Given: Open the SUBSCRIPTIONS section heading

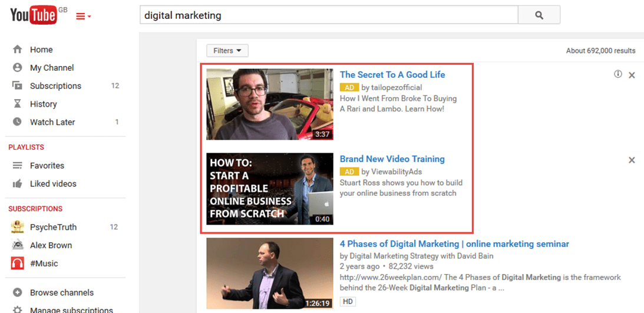Looking at the screenshot, I should [35, 209].
